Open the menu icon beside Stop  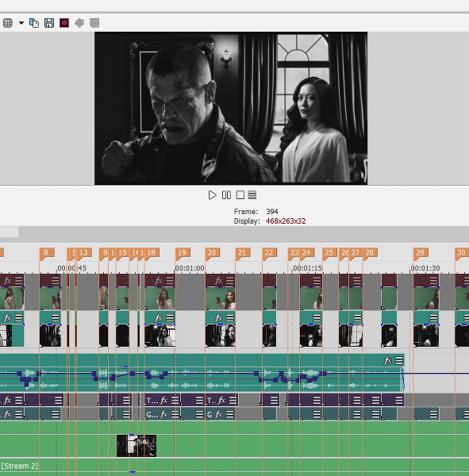[x=252, y=195]
